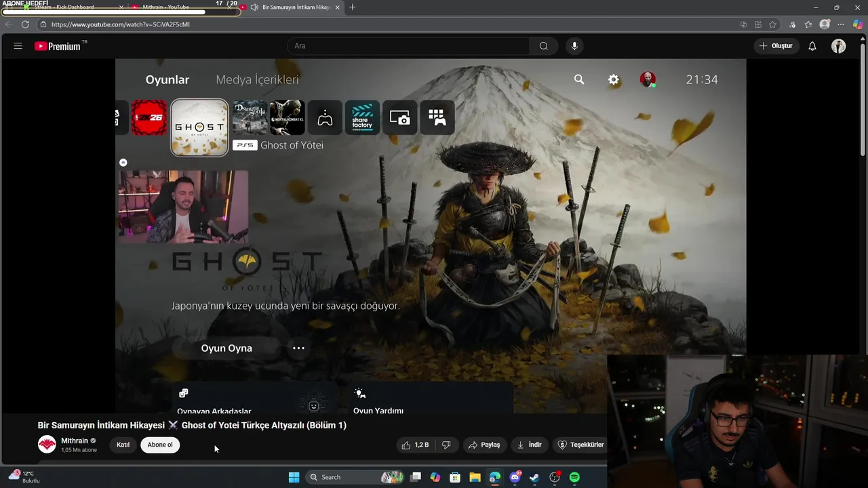The width and height of the screenshot is (868, 488).
Task: Click the Teşekkürler thanks button
Action: coord(580,445)
